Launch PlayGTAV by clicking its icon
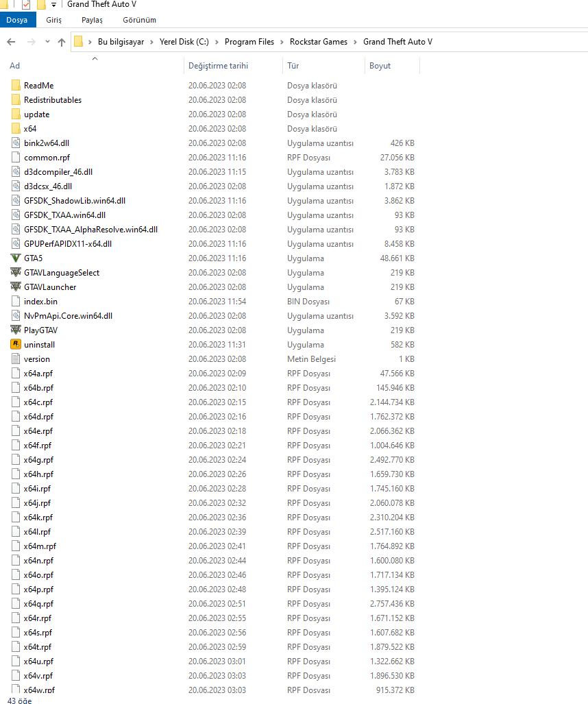The width and height of the screenshot is (588, 704). (x=15, y=330)
